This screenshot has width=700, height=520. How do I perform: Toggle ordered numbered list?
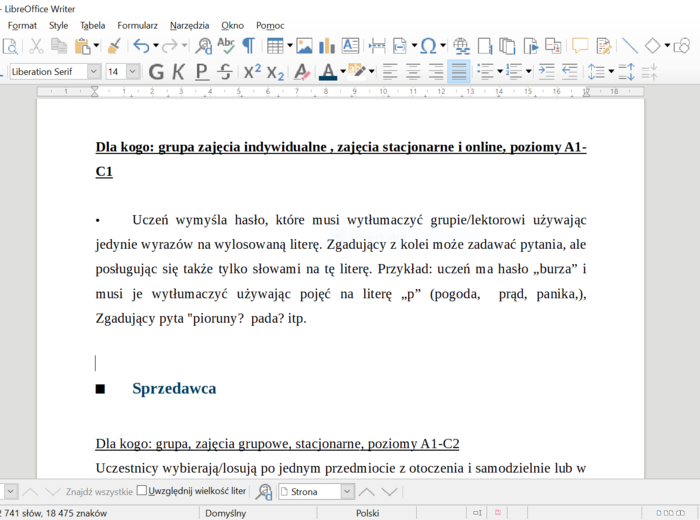tap(514, 72)
